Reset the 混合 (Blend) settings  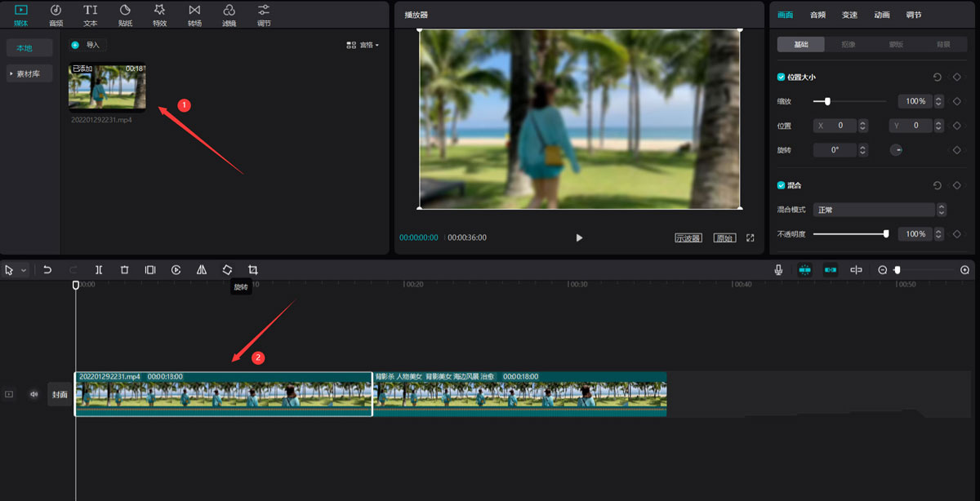938,185
